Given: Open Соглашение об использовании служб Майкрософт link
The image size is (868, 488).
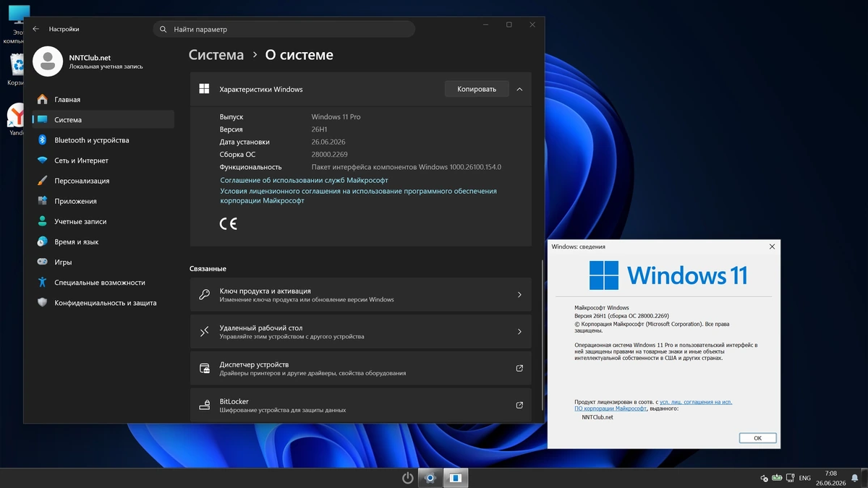Looking at the screenshot, I should tap(304, 180).
